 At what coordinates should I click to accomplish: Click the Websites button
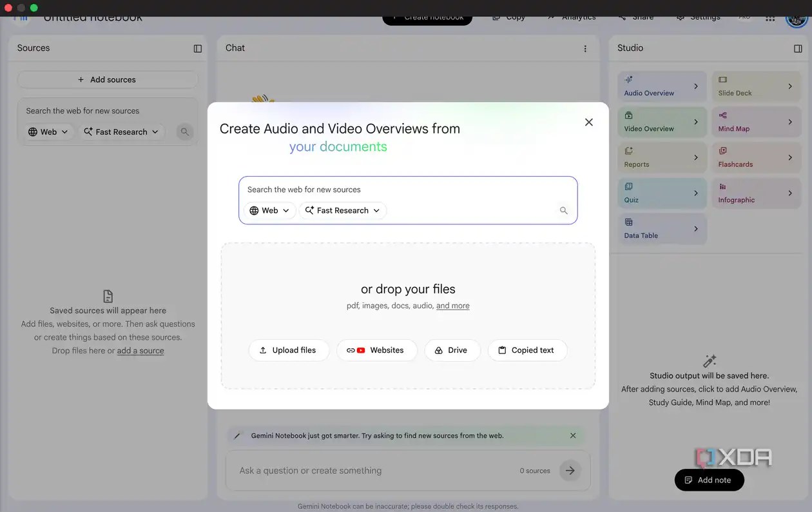(x=376, y=350)
